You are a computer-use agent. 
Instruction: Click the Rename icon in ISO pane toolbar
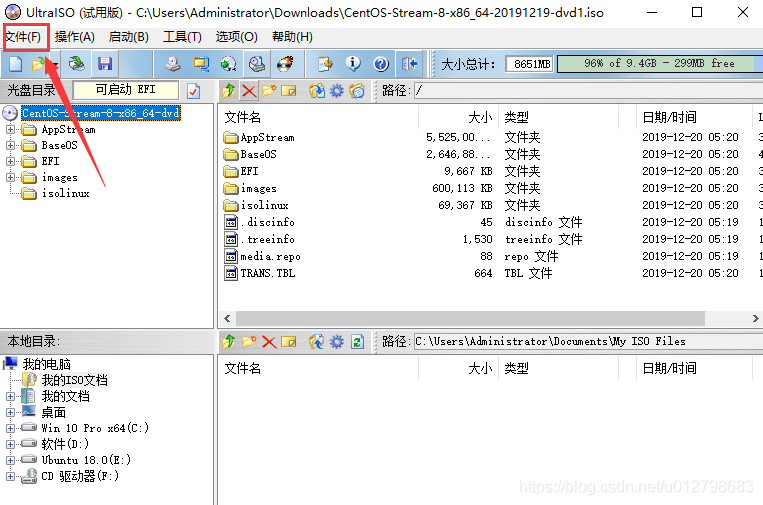pos(289,90)
